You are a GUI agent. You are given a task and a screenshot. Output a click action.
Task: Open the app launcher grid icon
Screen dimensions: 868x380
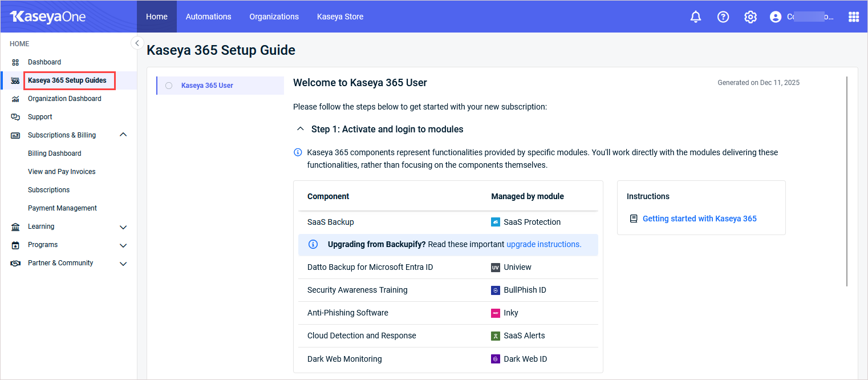pos(854,17)
